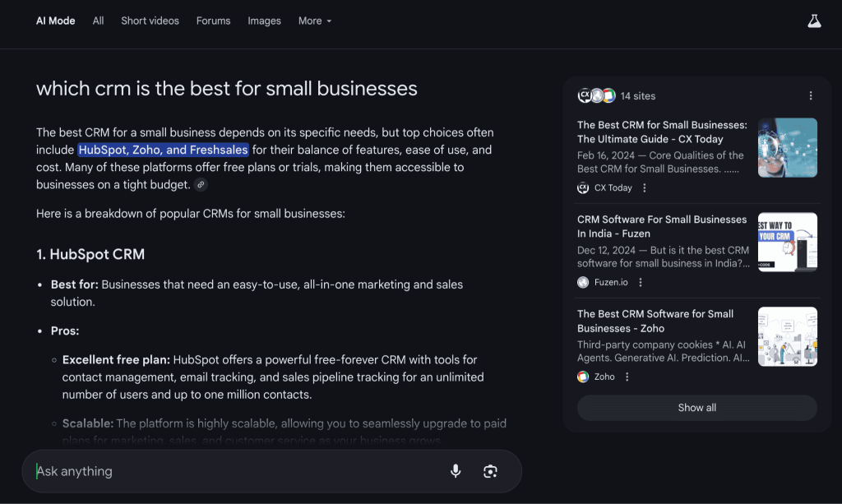842x504 pixels.
Task: Switch to the Images tab
Action: tap(264, 21)
